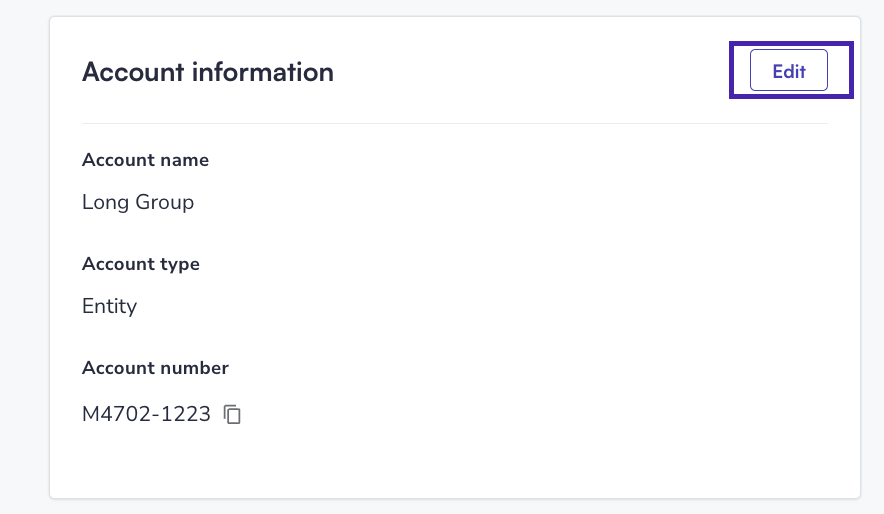
Task: Select the Long Group account name value
Action: coord(138,202)
